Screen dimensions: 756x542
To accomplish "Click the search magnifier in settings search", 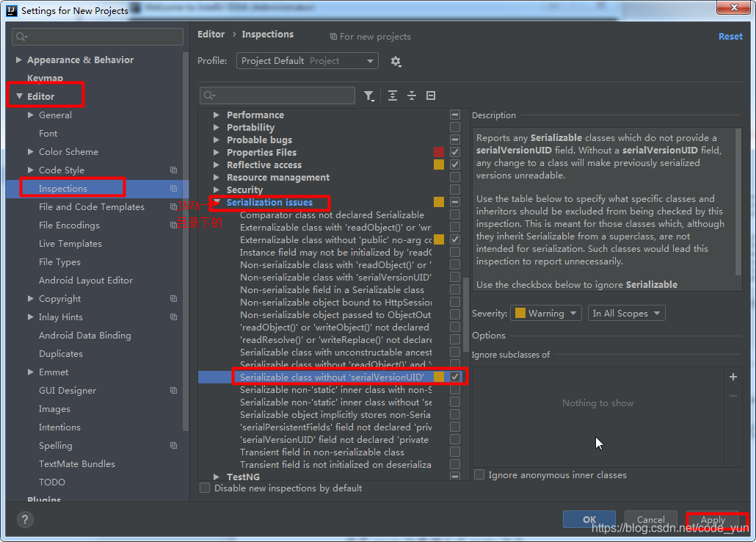I will pos(21,37).
